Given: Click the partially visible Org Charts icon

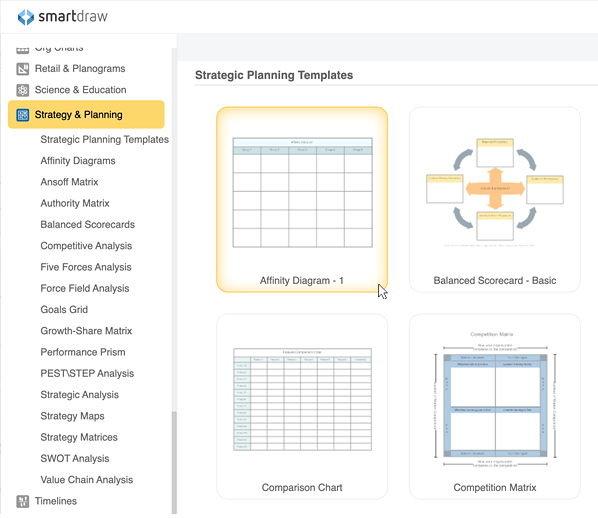Looking at the screenshot, I should [23, 50].
